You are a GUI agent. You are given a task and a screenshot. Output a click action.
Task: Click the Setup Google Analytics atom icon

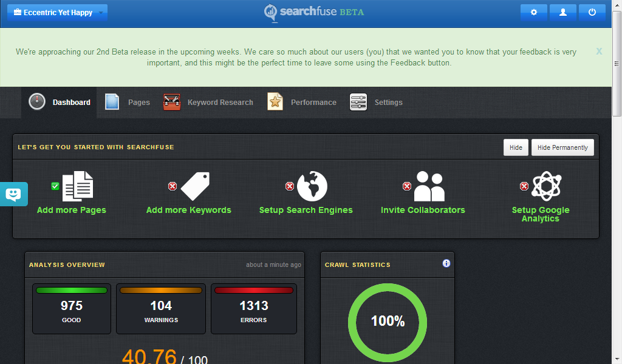coord(546,186)
